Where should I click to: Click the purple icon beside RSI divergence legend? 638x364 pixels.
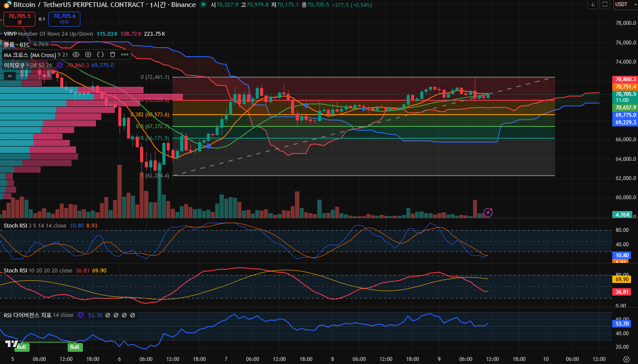click(81, 315)
